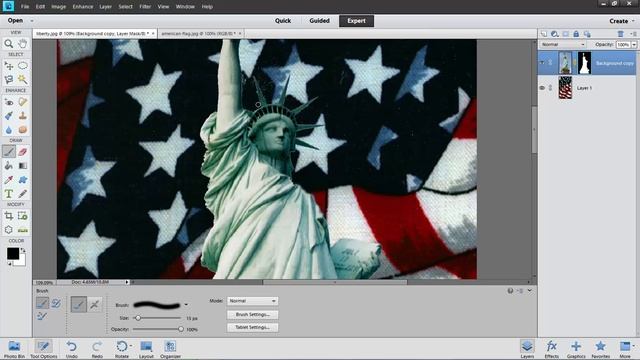The image size is (640, 360).
Task: Select the Straighten tool
Action: pyautogui.click(x=23, y=230)
